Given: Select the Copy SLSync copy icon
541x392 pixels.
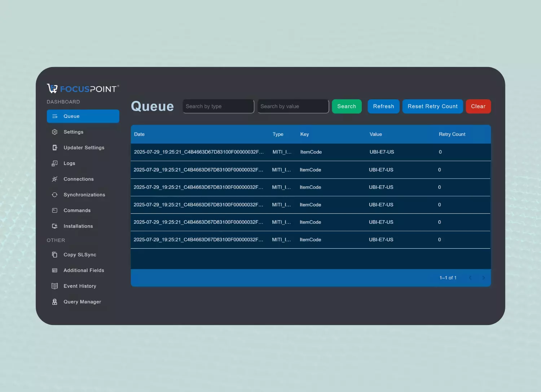Looking at the screenshot, I should [54, 255].
